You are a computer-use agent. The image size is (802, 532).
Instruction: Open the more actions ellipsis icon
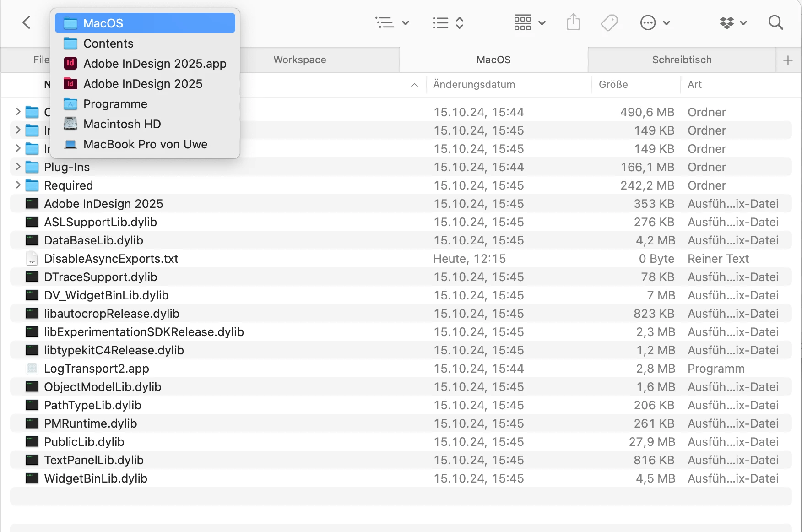click(648, 22)
